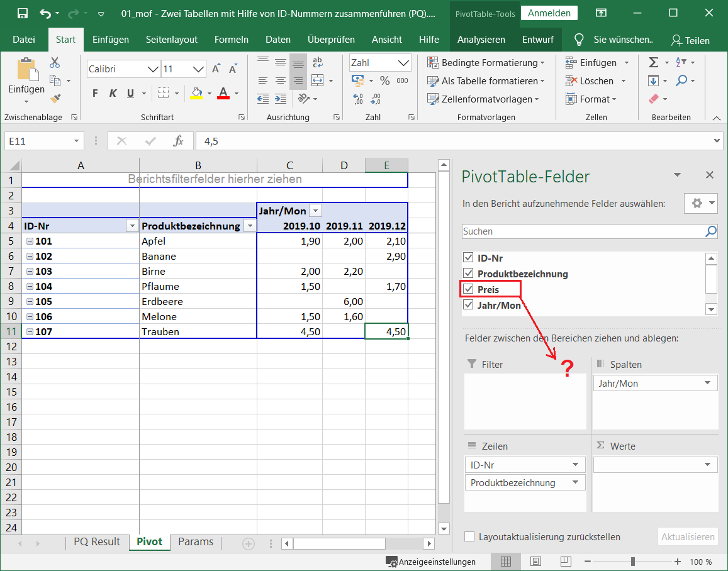Open the Datei menu

[x=24, y=40]
